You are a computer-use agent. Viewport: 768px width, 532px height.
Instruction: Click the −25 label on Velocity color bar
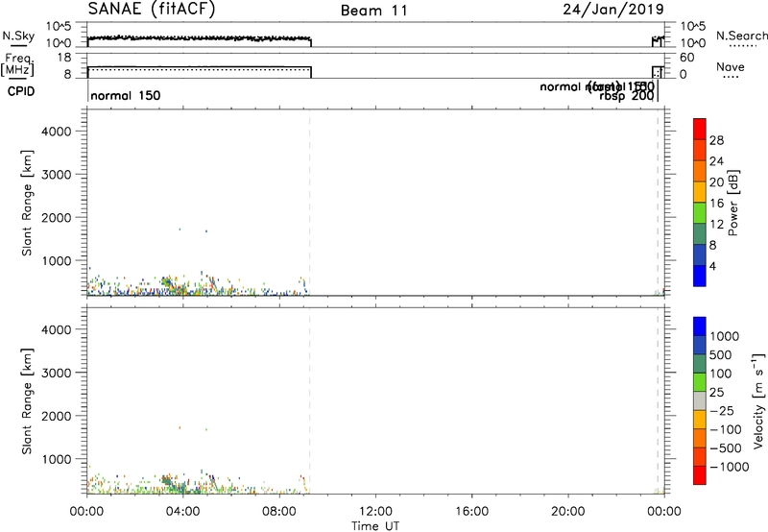pyautogui.click(x=722, y=410)
